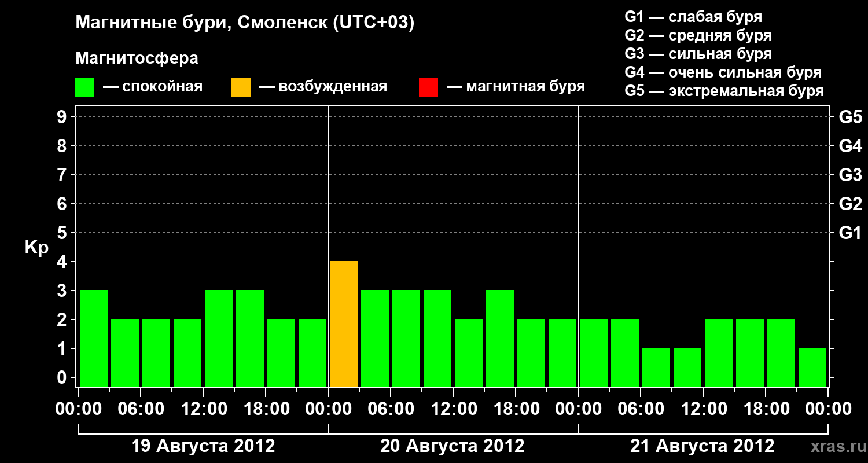This screenshot has width=868, height=463.
Task: Select the last green bar of 21 Августа
Action: tap(812, 367)
